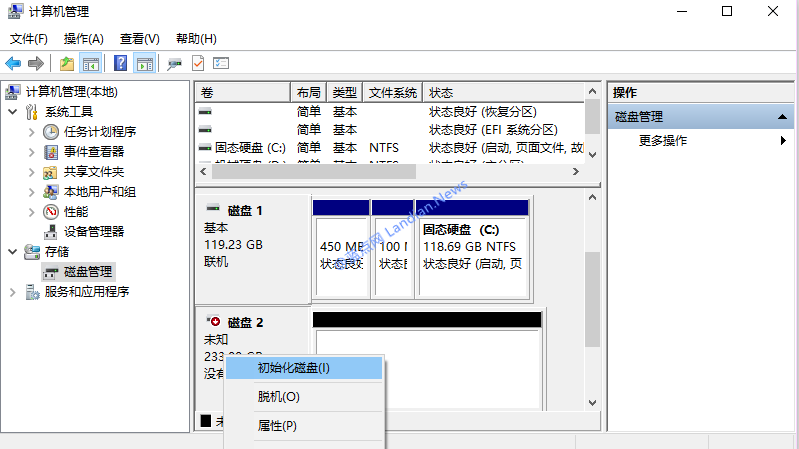The height and width of the screenshot is (449, 799).
Task: Select 计算机管理(本地) root node
Action: (71, 92)
